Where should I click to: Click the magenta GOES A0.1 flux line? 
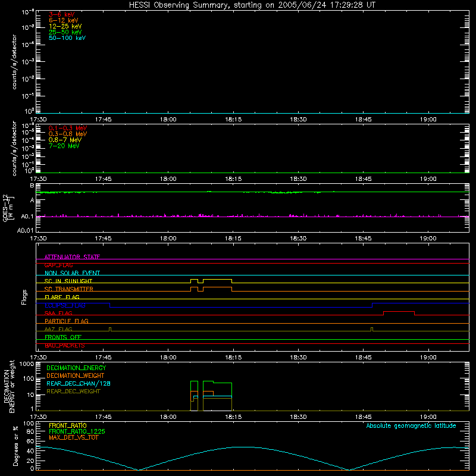pos(252,216)
